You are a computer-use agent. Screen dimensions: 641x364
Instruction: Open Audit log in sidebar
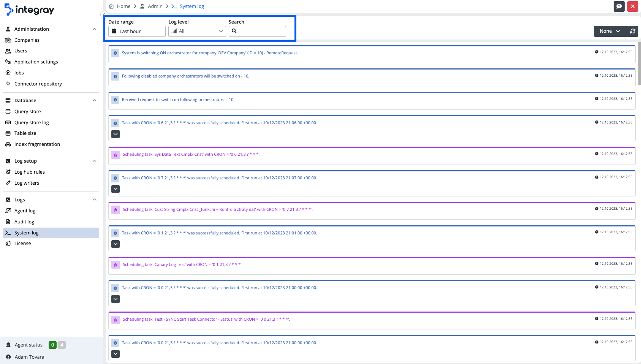[x=24, y=222]
